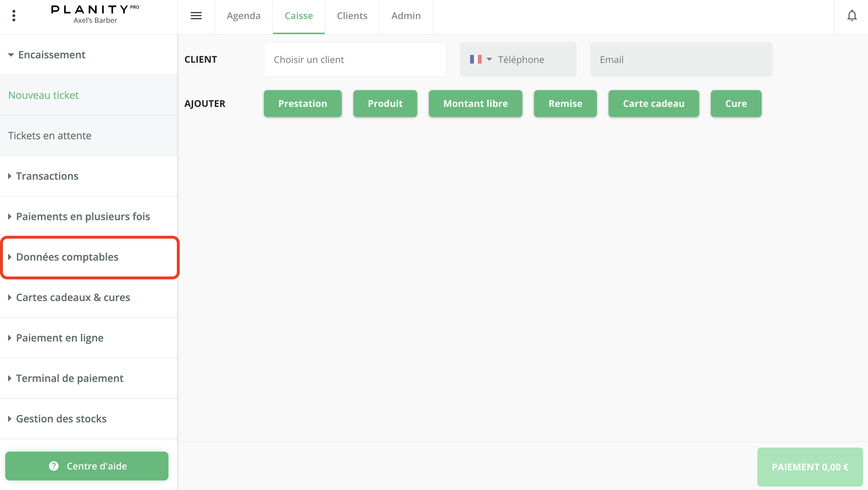The image size is (868, 490).
Task: Click the French flag country selector
Action: coord(481,59)
